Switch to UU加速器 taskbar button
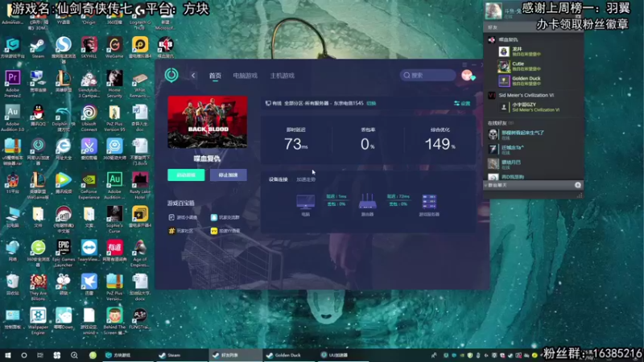 coord(343,355)
